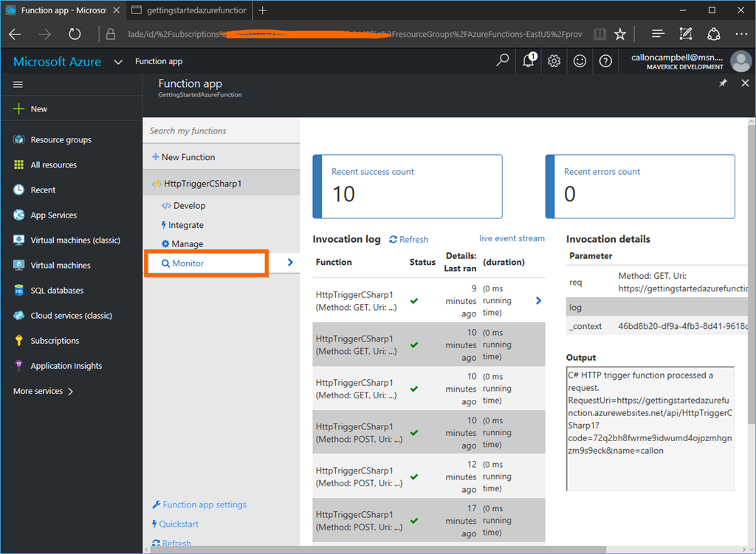Image resolution: width=756 pixels, height=554 pixels.
Task: Open the help question mark icon
Action: pyautogui.click(x=606, y=61)
